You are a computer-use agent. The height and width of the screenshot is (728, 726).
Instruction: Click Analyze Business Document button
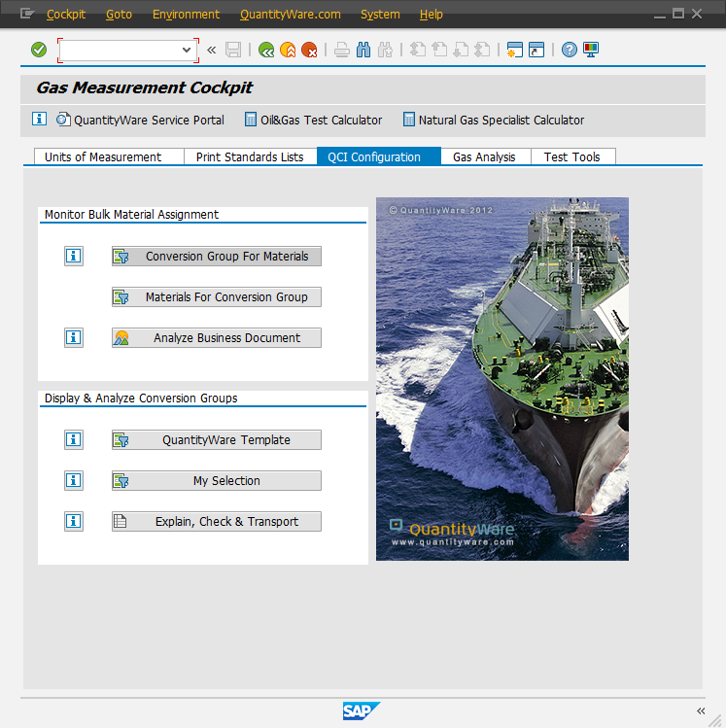(x=217, y=337)
